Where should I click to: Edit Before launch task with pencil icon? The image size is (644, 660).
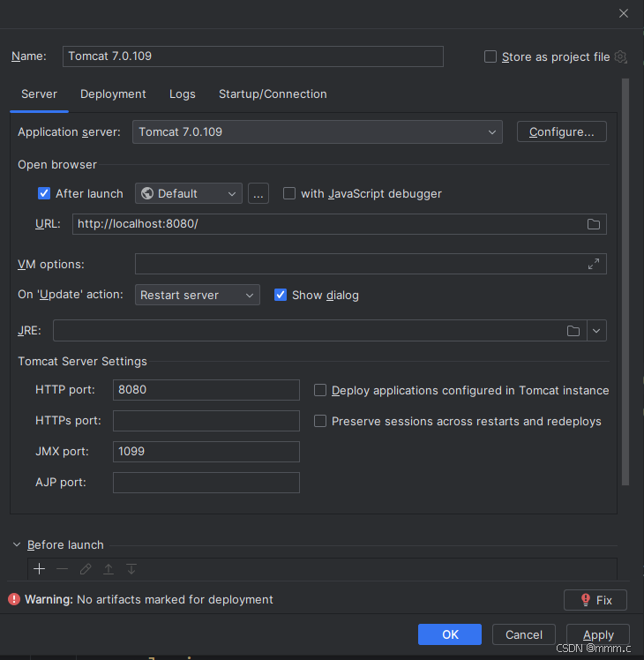pos(86,569)
